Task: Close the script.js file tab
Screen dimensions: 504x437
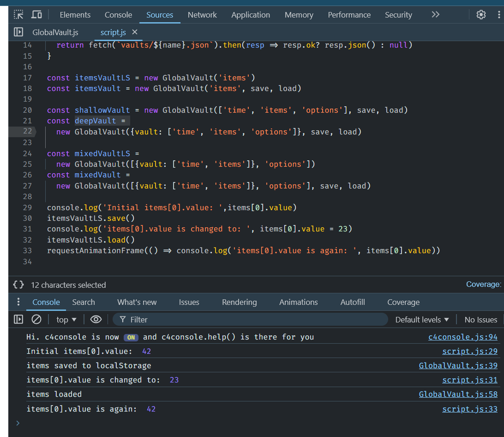Action: (x=135, y=32)
